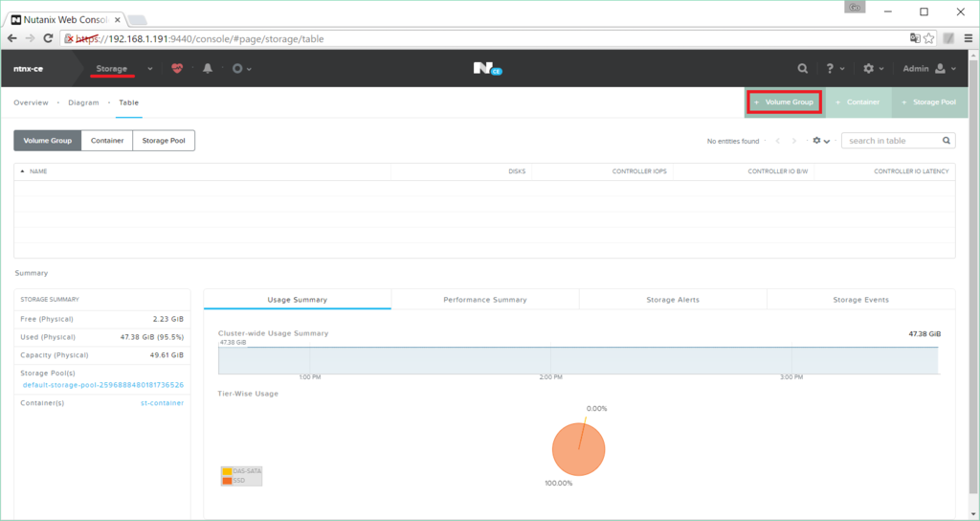Viewport: 980px width, 521px height.
Task: Open the translate icon in address bar
Action: click(915, 38)
